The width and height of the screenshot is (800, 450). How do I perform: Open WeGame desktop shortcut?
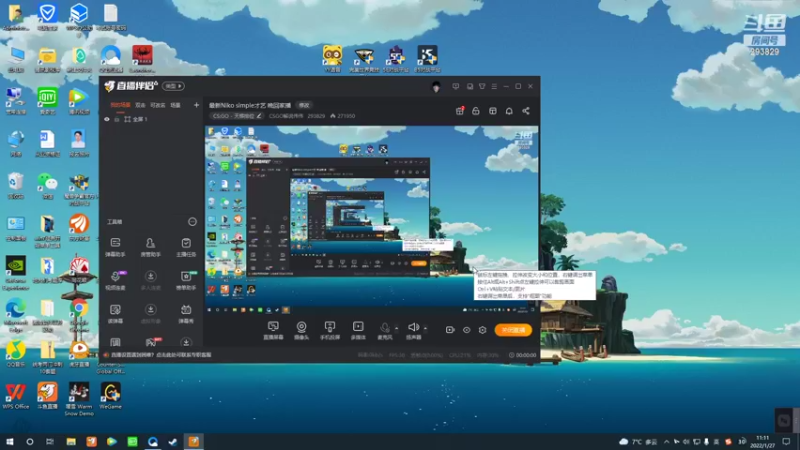point(111,396)
